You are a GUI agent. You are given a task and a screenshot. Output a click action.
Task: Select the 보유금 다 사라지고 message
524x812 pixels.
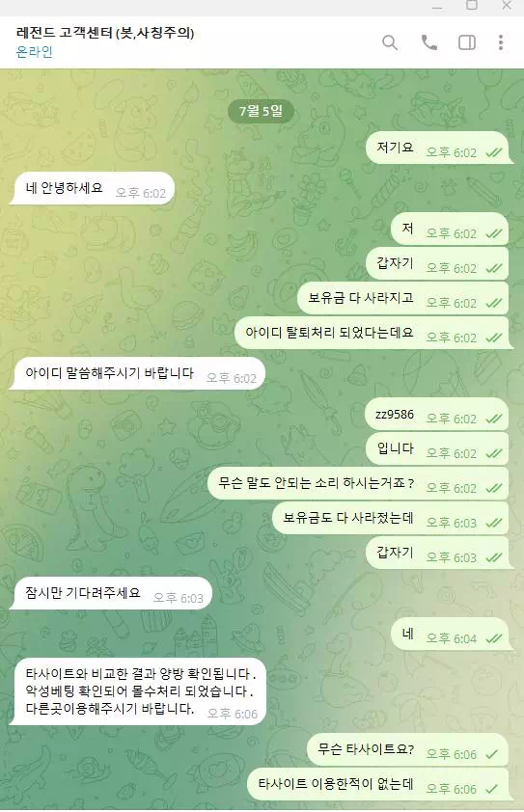402,299
